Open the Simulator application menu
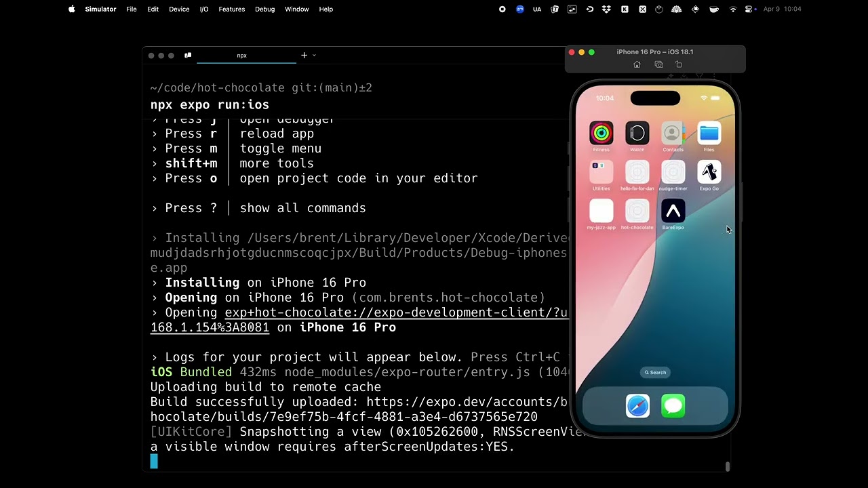 coord(100,9)
